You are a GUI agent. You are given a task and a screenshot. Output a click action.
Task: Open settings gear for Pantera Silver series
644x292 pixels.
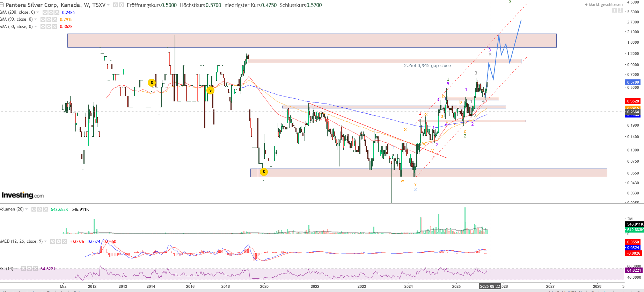[122, 5]
